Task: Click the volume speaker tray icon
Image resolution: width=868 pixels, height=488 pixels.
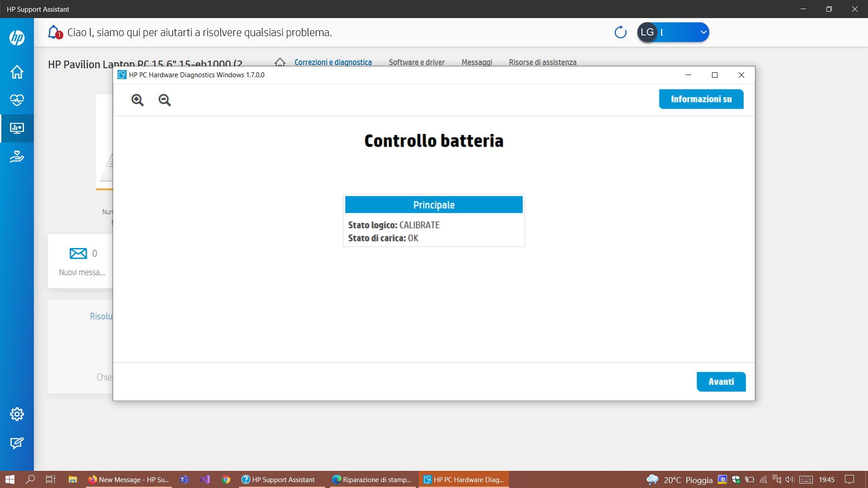Action: tap(789, 479)
